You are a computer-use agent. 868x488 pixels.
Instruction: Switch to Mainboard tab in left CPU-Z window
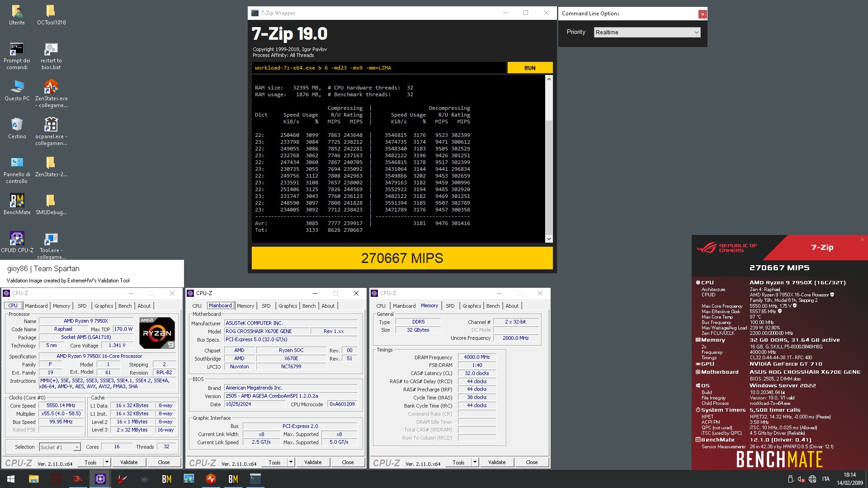[x=36, y=306]
